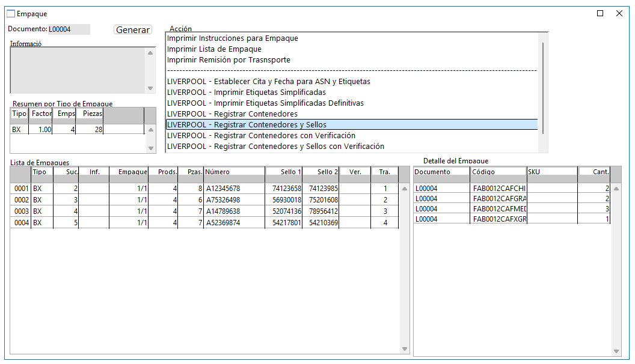Image resolution: width=635 pixels, height=364 pixels.
Task: Click Tipo column header in Lista de Empaques
Action: click(43, 172)
